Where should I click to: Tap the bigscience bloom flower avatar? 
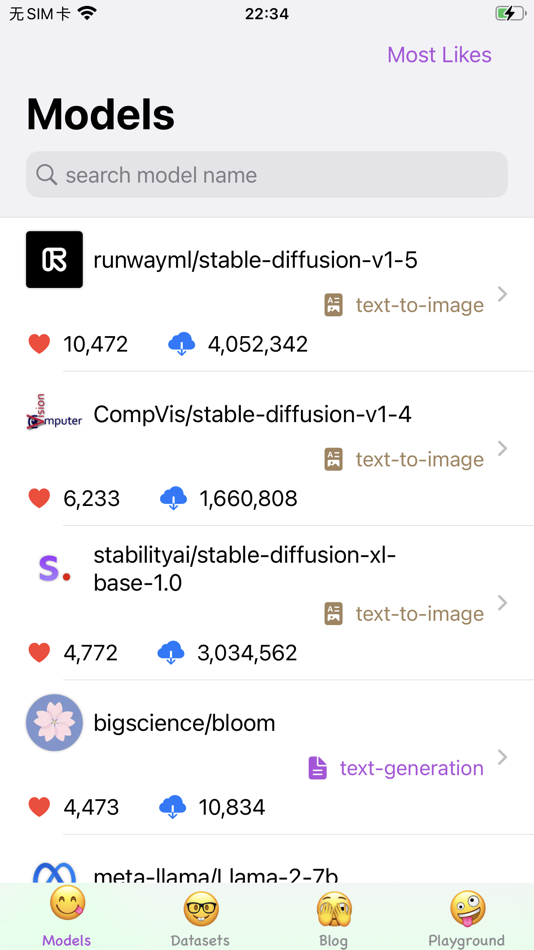point(54,723)
